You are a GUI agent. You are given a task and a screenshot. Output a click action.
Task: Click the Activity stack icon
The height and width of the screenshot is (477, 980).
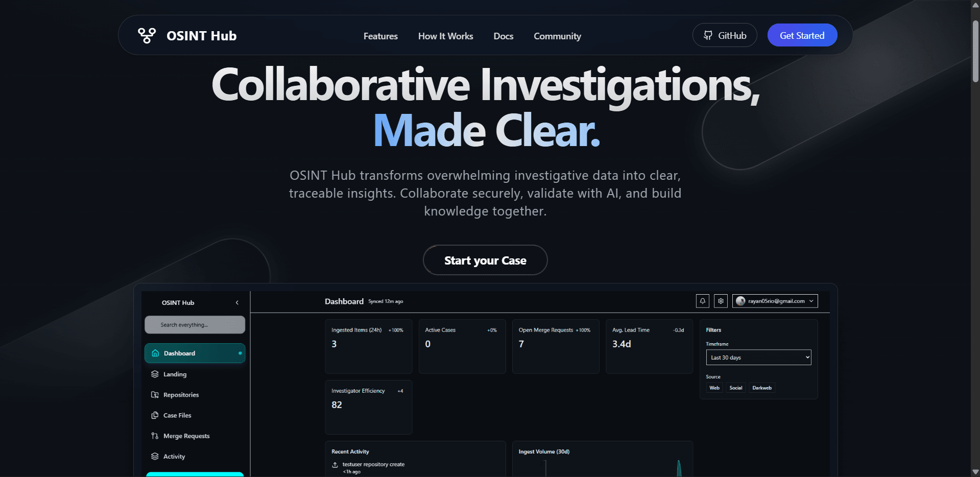(155, 456)
